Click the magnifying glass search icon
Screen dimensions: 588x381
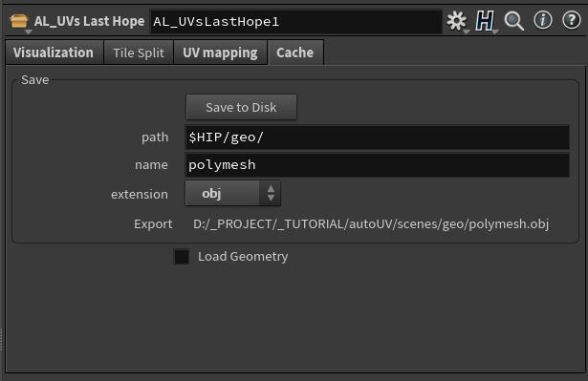click(x=513, y=21)
